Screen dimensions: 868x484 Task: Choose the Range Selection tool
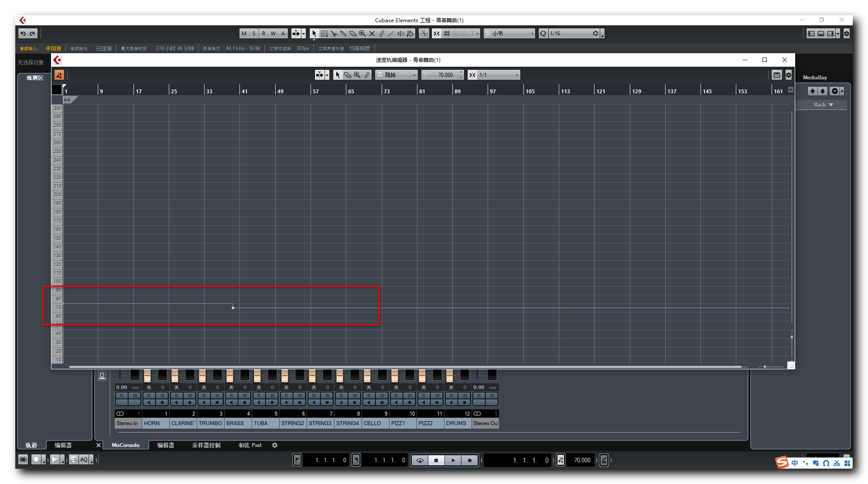(x=324, y=34)
